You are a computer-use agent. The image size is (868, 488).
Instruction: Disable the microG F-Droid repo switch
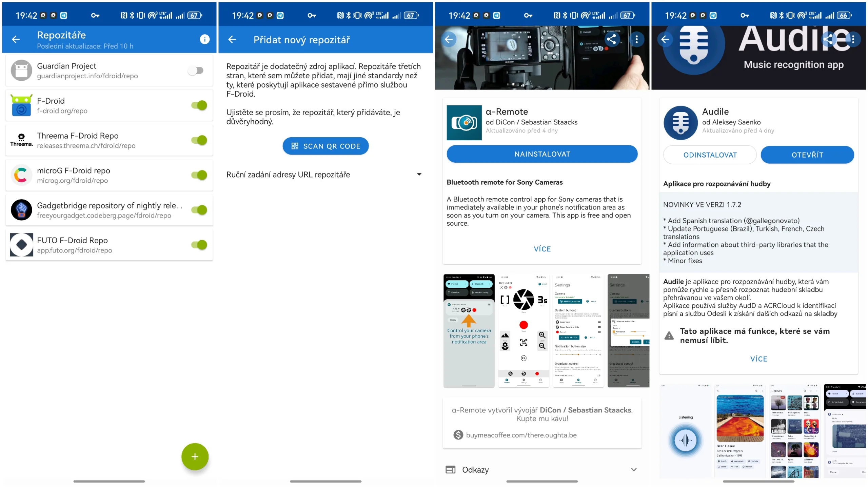pos(199,175)
